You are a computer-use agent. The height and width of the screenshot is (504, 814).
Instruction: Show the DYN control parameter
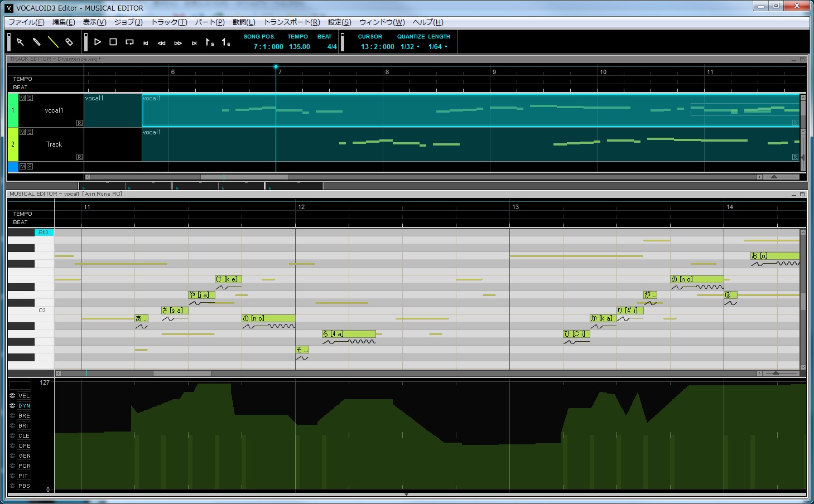pyautogui.click(x=24, y=405)
